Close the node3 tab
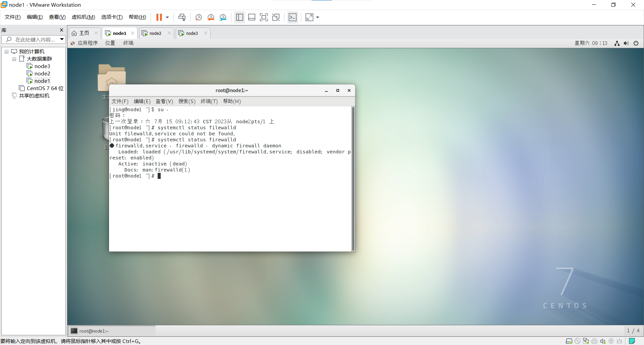644x345 pixels. (x=206, y=33)
